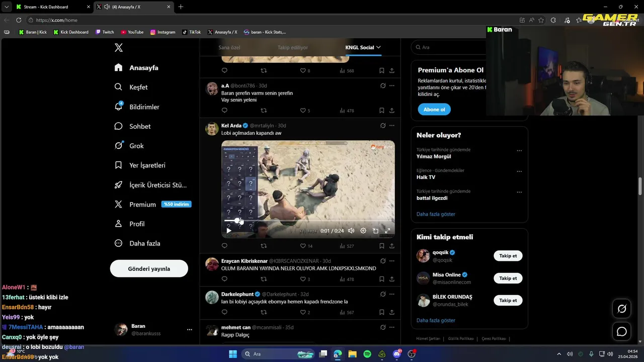Open more options on Kel Arda post
The height and width of the screenshot is (362, 644).
click(392, 125)
